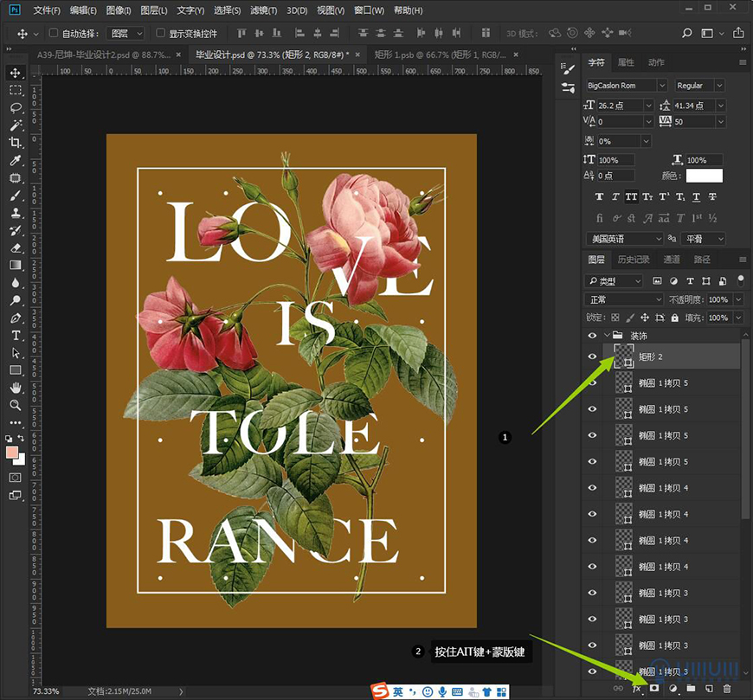Click the 矩形 2 layer thumbnail
Screen dimensions: 753x700
[x=624, y=356]
